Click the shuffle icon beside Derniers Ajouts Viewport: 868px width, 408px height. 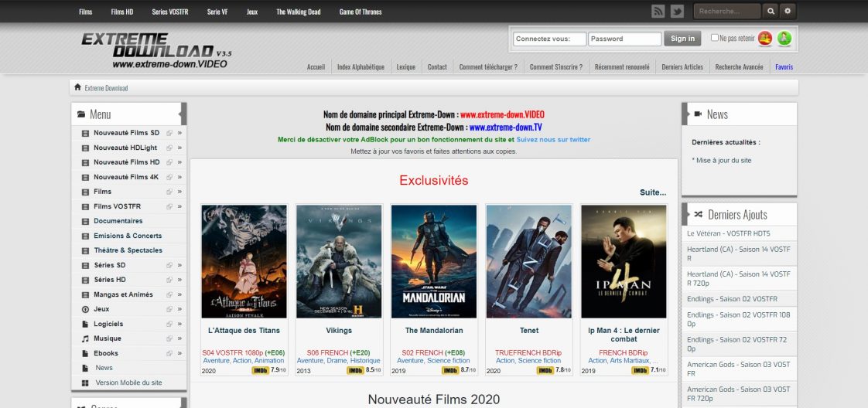click(698, 215)
